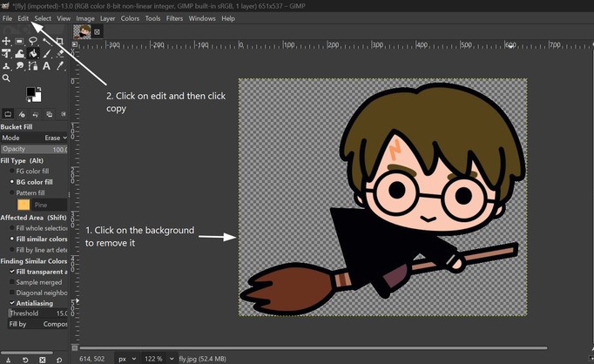Select the Paintbrush tool
Screen dimensions: 594x364
[46, 53]
